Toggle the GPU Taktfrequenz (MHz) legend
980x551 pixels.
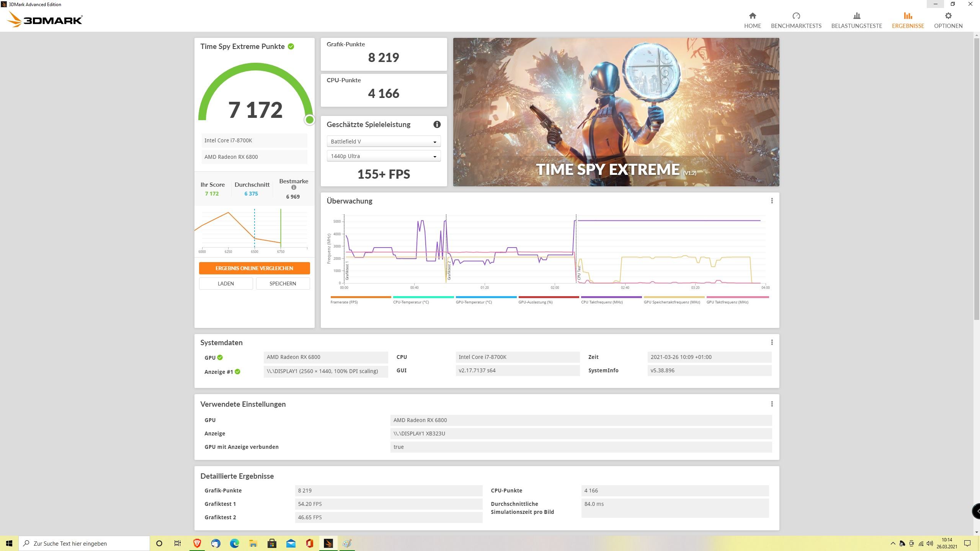pyautogui.click(x=737, y=300)
